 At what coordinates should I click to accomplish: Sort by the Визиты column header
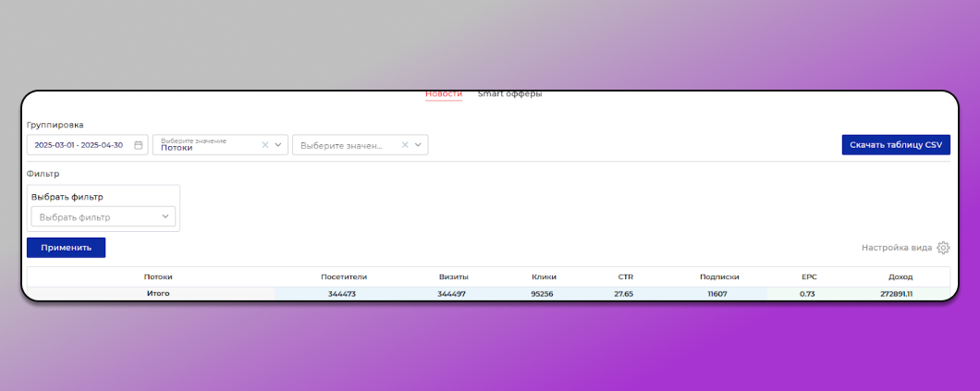tap(453, 276)
